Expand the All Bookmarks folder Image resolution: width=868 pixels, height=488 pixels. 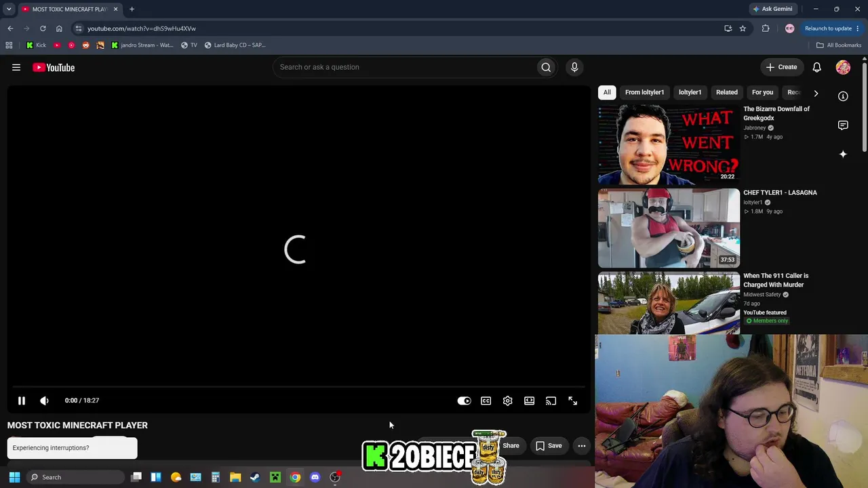[x=839, y=45]
